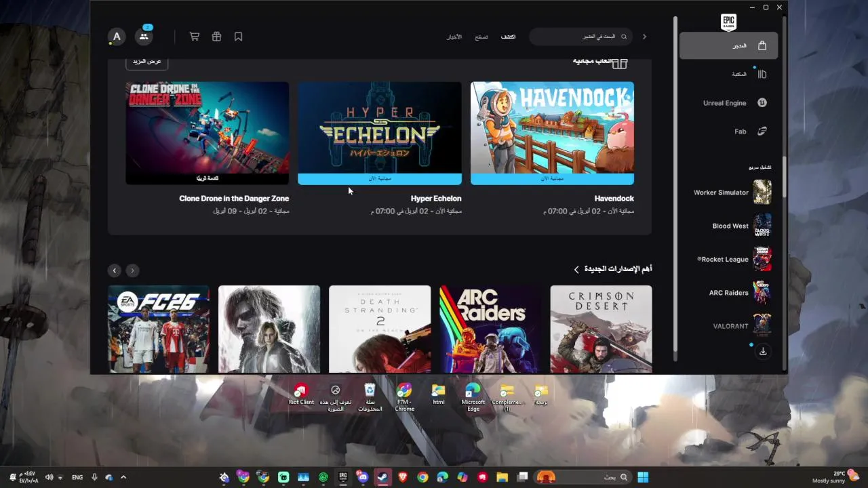Viewport: 868px width, 488px height.
Task: Open the Epic Games taskbar icon
Action: point(343,477)
